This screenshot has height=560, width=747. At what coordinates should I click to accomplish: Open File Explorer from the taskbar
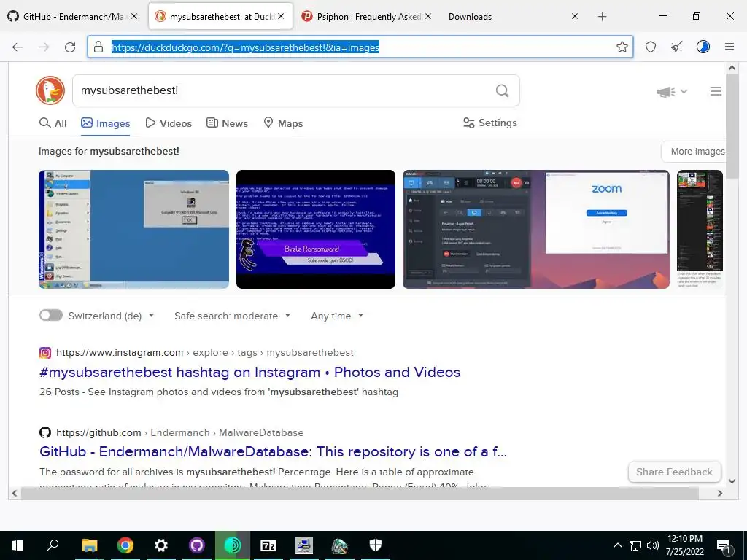[89, 545]
